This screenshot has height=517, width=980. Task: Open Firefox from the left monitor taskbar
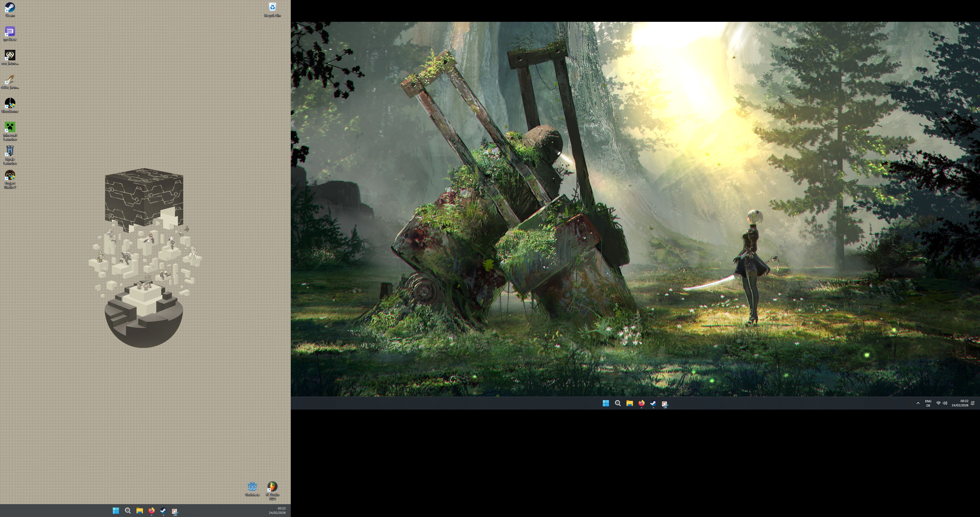(151, 511)
